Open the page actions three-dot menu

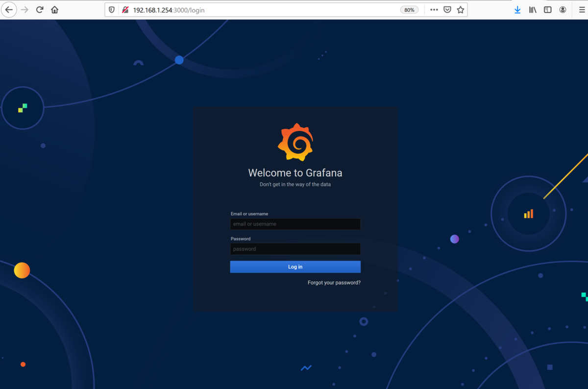434,10
